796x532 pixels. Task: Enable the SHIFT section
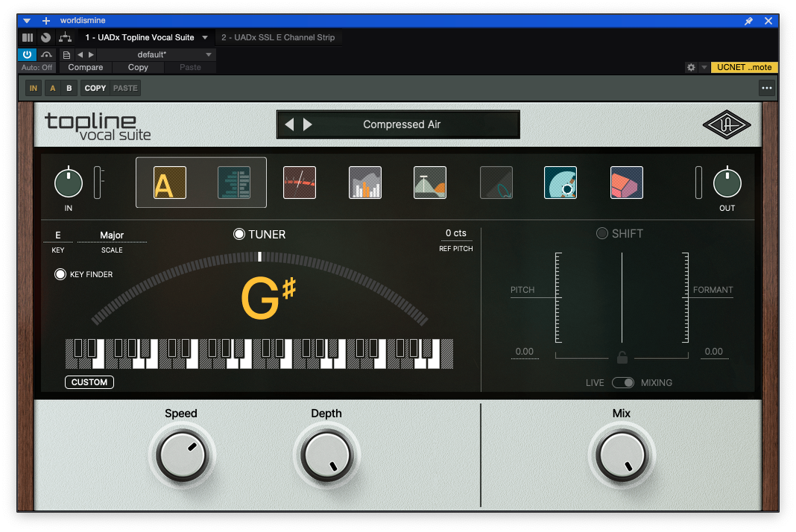(x=602, y=233)
